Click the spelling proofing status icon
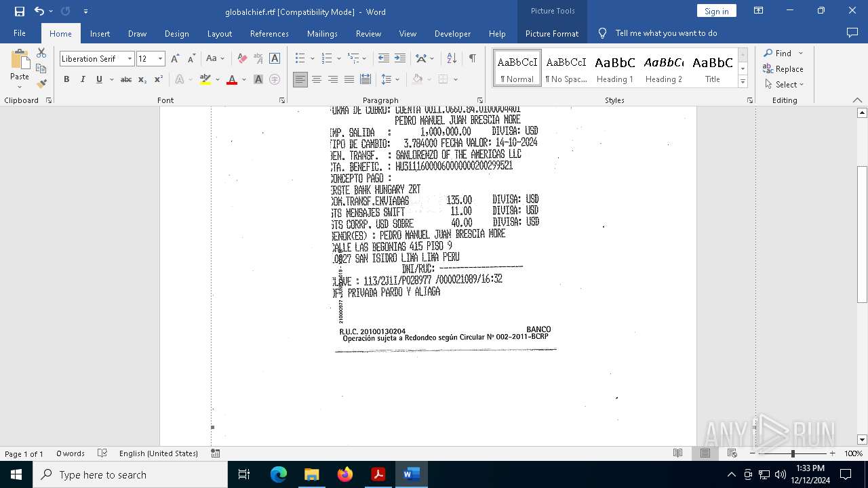 (x=102, y=453)
